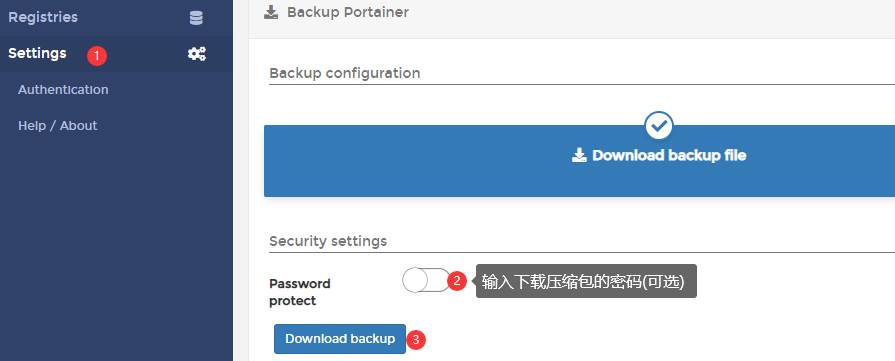Click the download icon inside the blue backup tile

tap(579, 155)
